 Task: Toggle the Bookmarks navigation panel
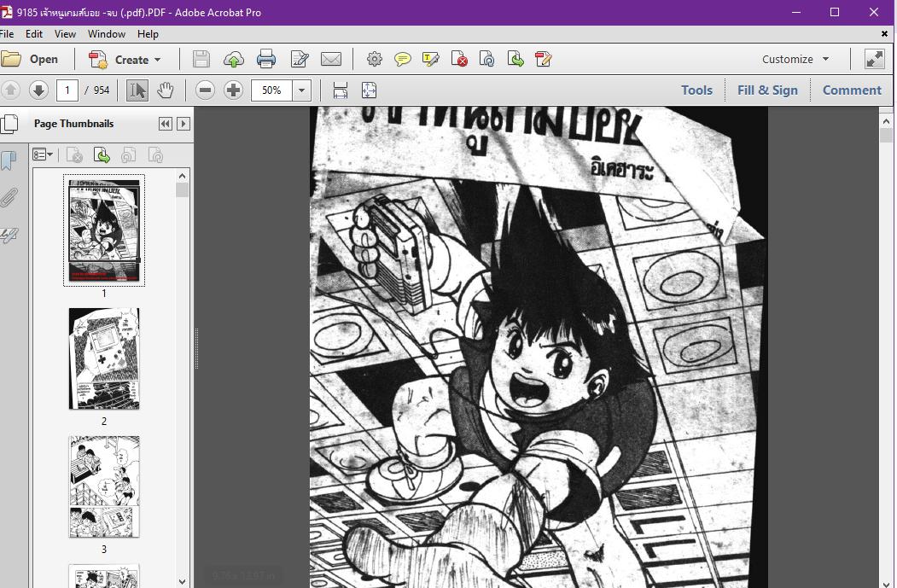coord(9,160)
